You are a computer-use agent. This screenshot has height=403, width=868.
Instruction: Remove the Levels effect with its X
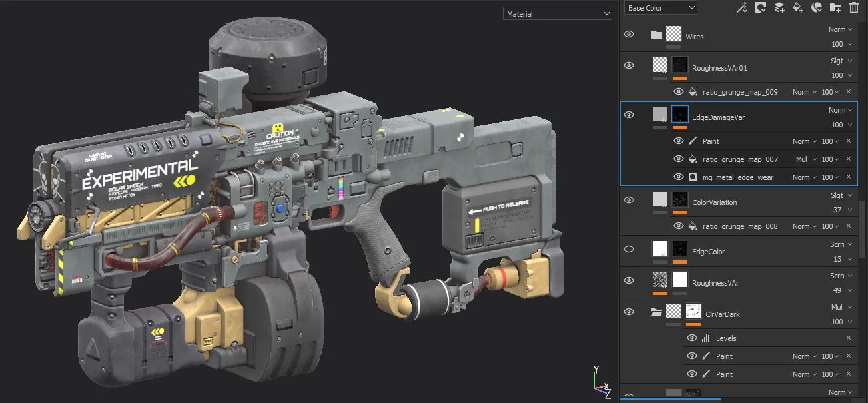click(849, 338)
